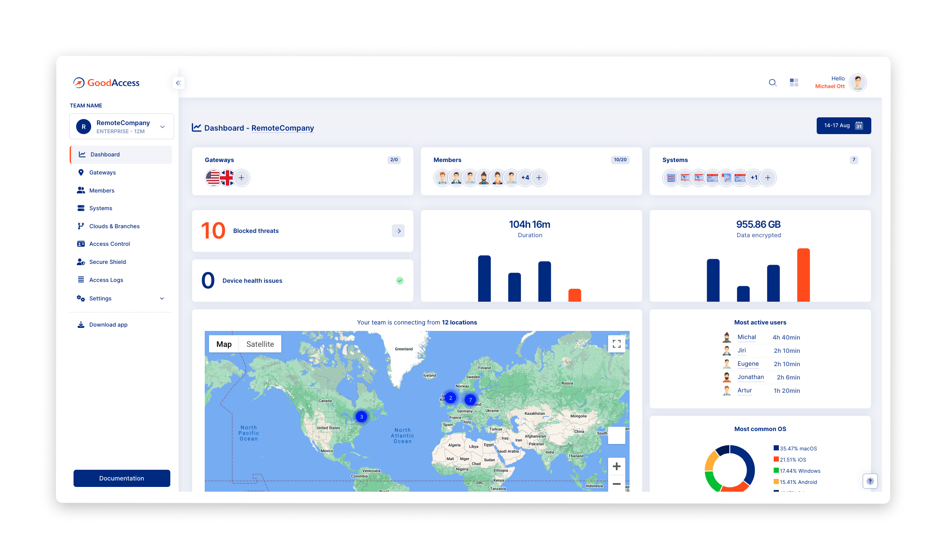Switch map to Satellite view
This screenshot has width=947, height=560.
coord(260,344)
